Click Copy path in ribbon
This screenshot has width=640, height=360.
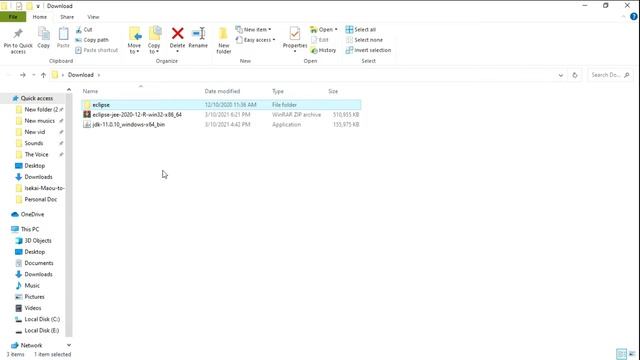click(x=92, y=40)
